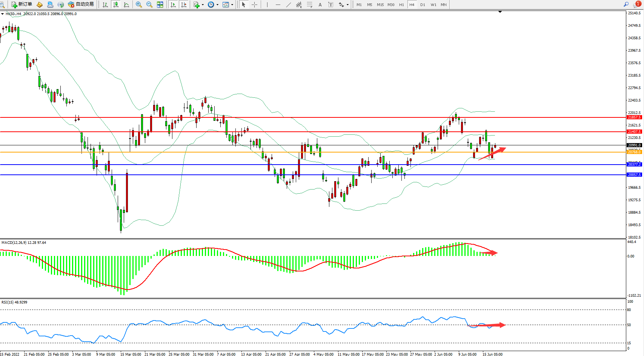Click the tile windows grid icon
The height and width of the screenshot is (356, 644).
point(160,5)
